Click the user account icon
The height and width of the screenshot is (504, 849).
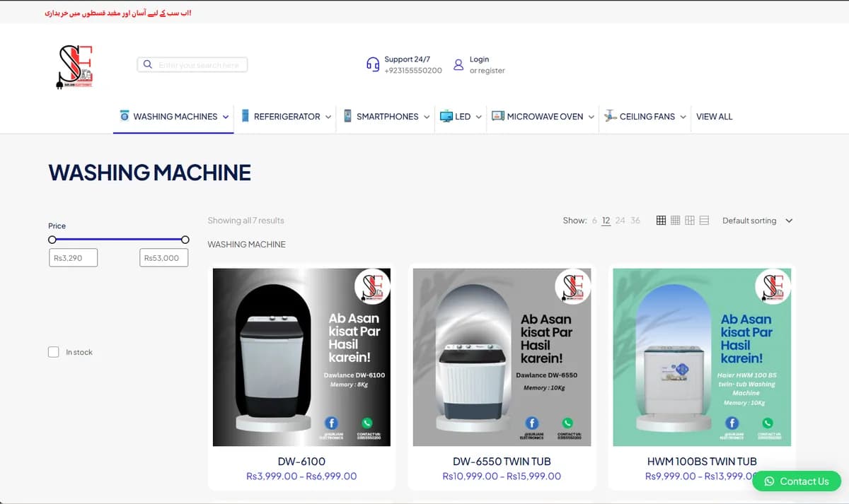pyautogui.click(x=458, y=65)
